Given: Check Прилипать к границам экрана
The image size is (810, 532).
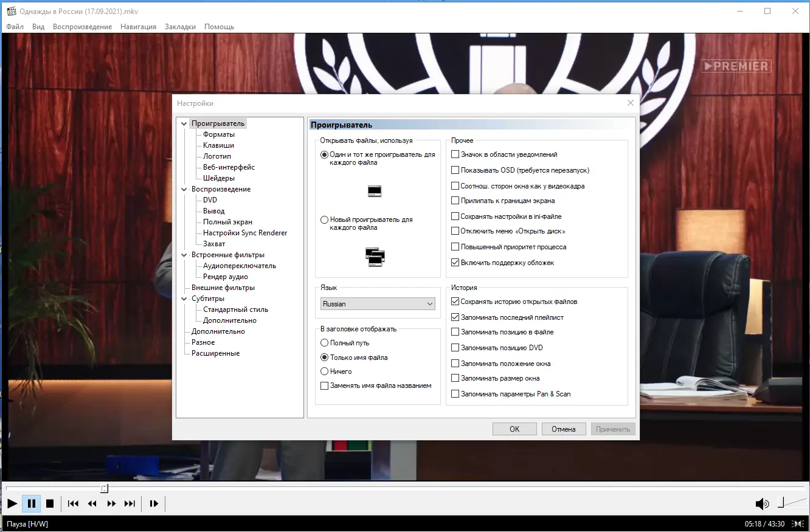Looking at the screenshot, I should [x=455, y=201].
